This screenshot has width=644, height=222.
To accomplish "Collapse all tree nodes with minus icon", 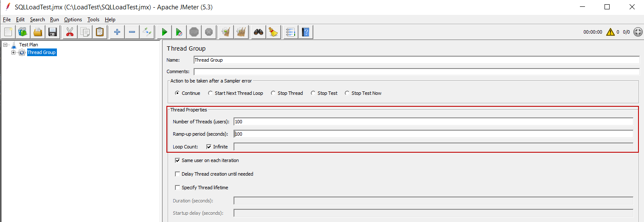I will 132,32.
